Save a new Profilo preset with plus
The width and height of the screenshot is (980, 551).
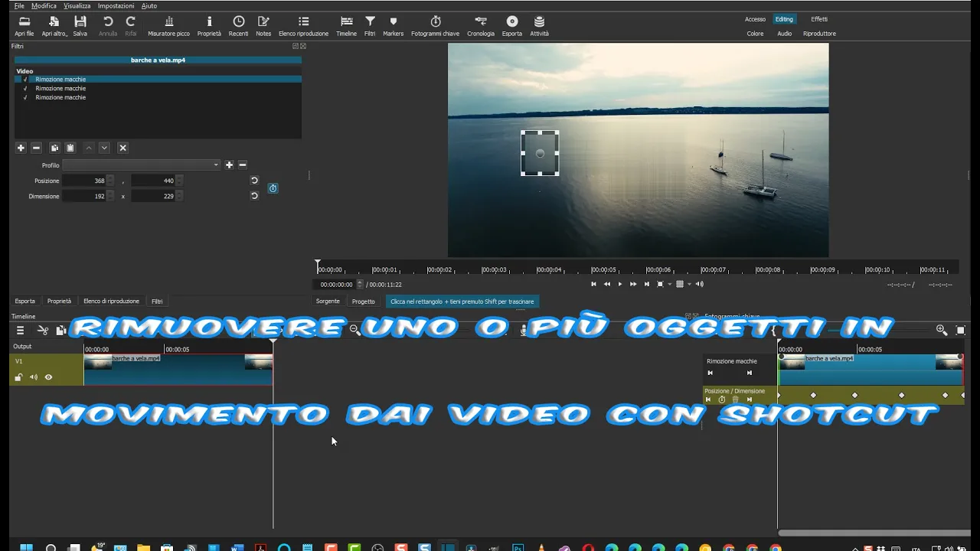[229, 165]
